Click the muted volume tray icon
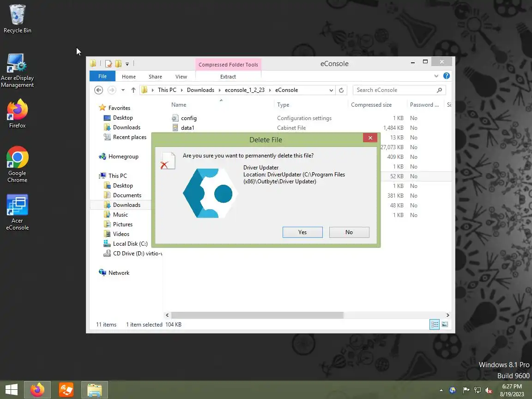Screen dimensions: 532x399 click(489, 390)
